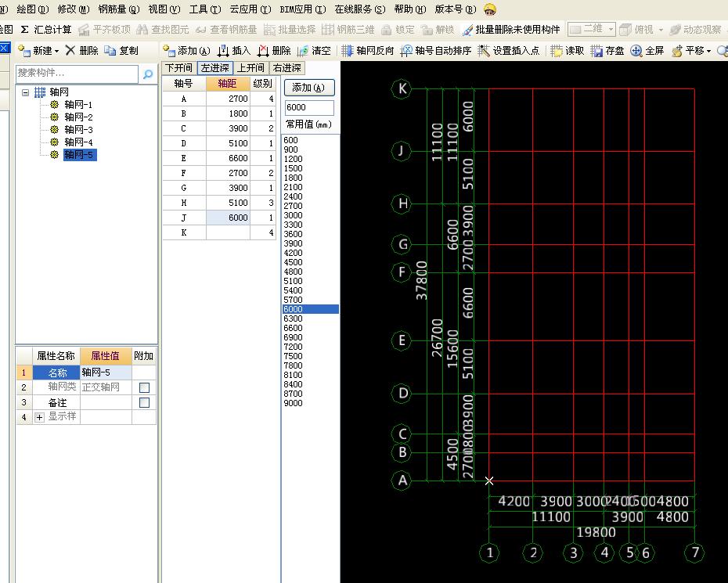Viewport: 728px width, 583px height.
Task: Open the 帮助(H) menu
Action: tap(410, 9)
